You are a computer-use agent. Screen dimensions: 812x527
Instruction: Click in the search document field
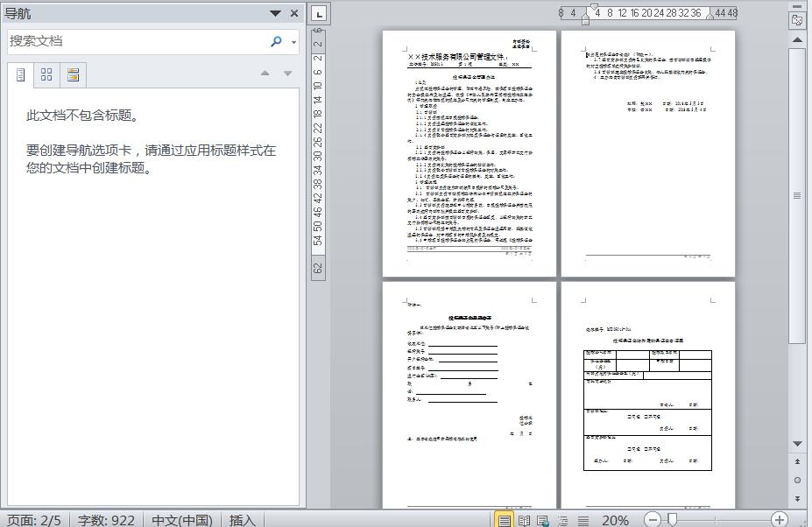(x=131, y=41)
